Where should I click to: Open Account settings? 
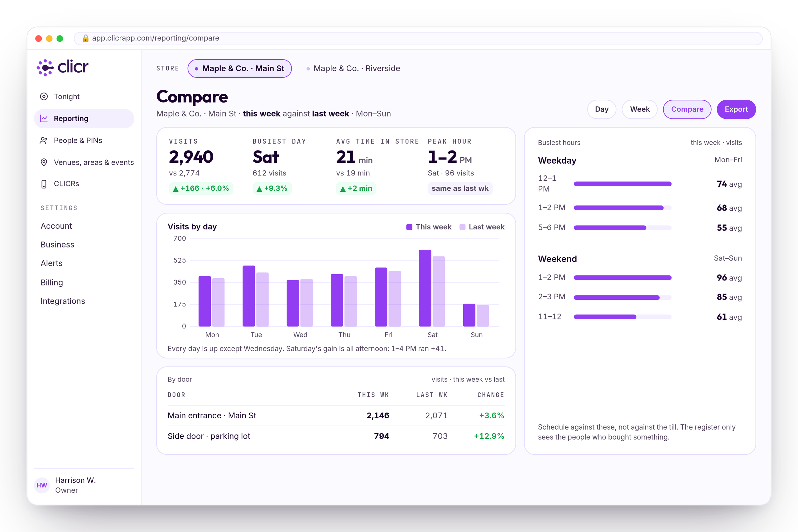[56, 226]
